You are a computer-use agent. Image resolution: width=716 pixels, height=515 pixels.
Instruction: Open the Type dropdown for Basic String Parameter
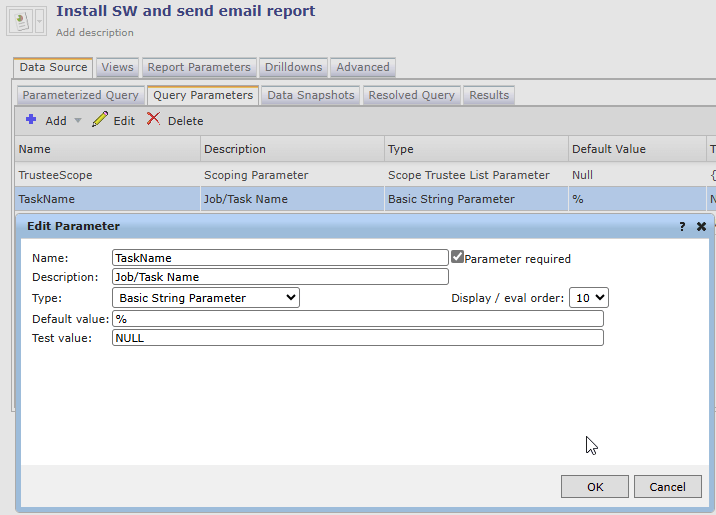(x=205, y=297)
